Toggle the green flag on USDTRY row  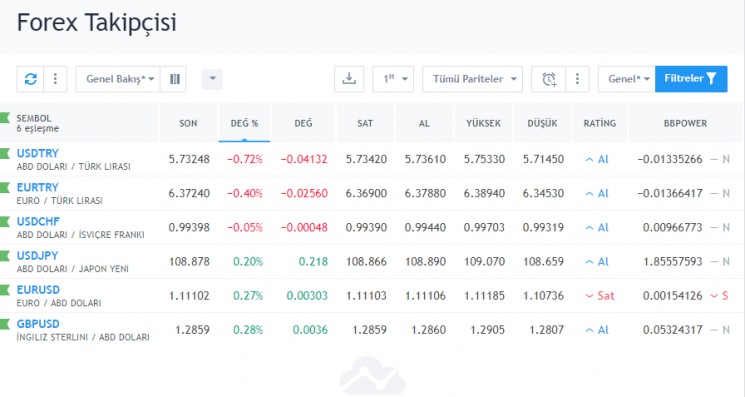[5, 153]
